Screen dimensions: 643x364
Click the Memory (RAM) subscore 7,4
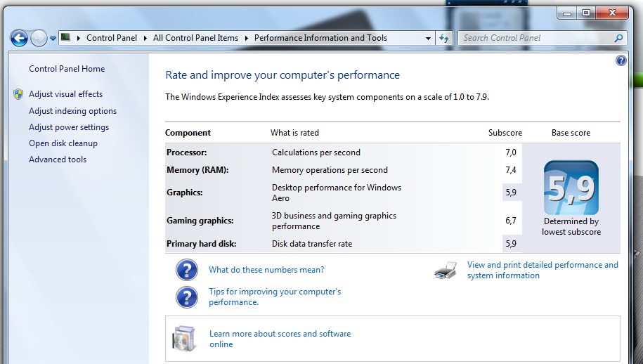click(x=511, y=170)
